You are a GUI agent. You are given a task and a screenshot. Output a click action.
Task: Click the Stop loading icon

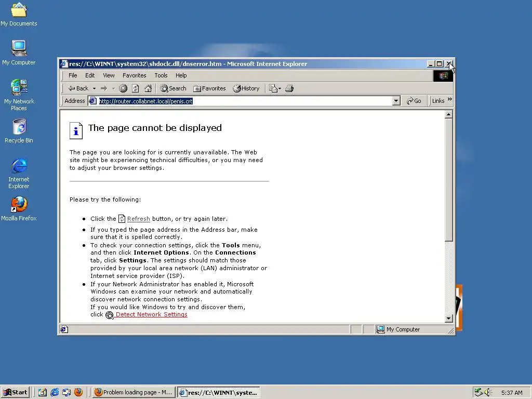tap(123, 88)
